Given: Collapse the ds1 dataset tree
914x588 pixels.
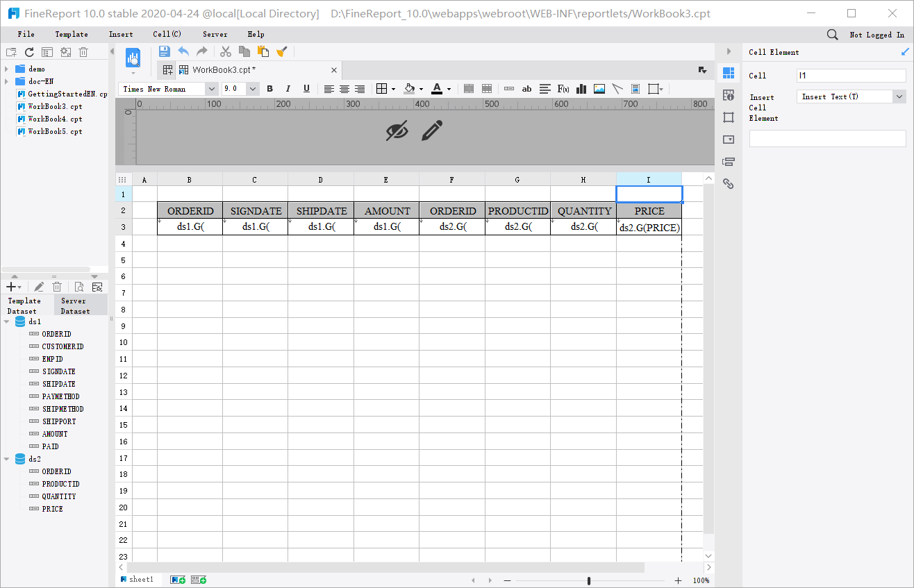Looking at the screenshot, I should tap(6, 321).
